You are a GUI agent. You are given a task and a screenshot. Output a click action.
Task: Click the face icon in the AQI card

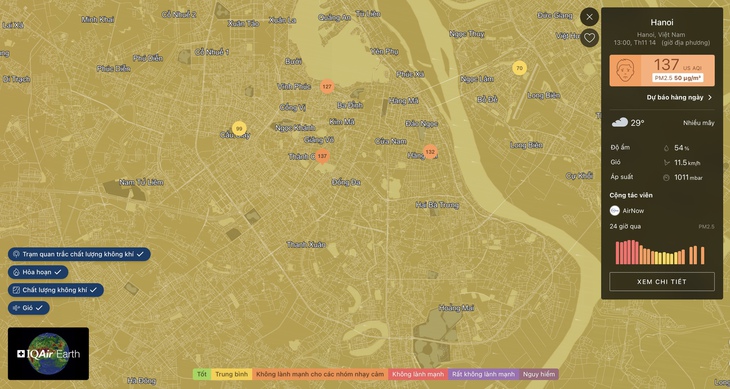625,71
